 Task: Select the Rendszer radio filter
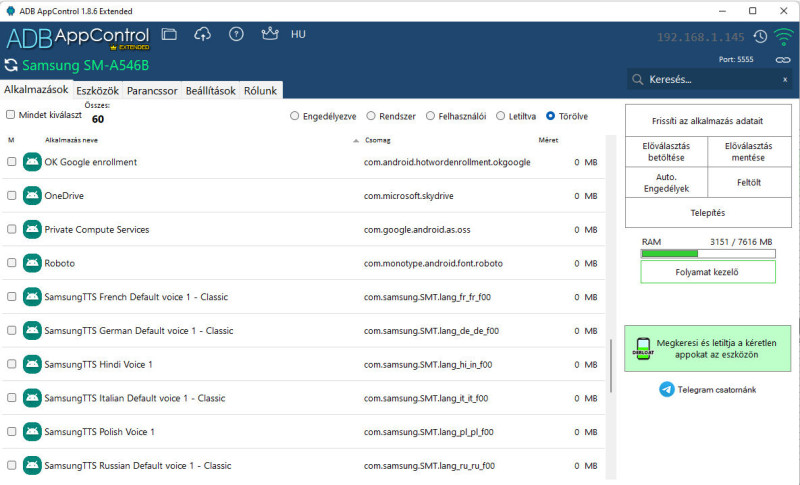point(371,116)
